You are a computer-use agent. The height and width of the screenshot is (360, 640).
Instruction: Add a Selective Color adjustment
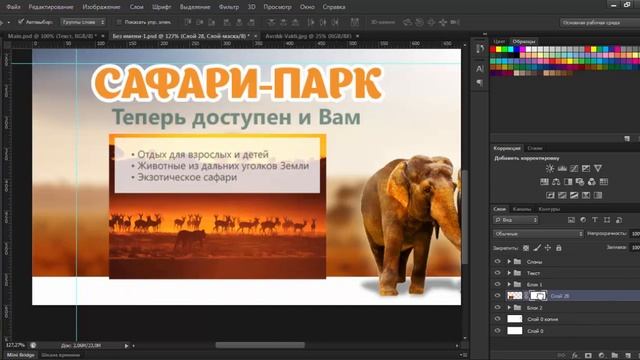click(x=586, y=195)
